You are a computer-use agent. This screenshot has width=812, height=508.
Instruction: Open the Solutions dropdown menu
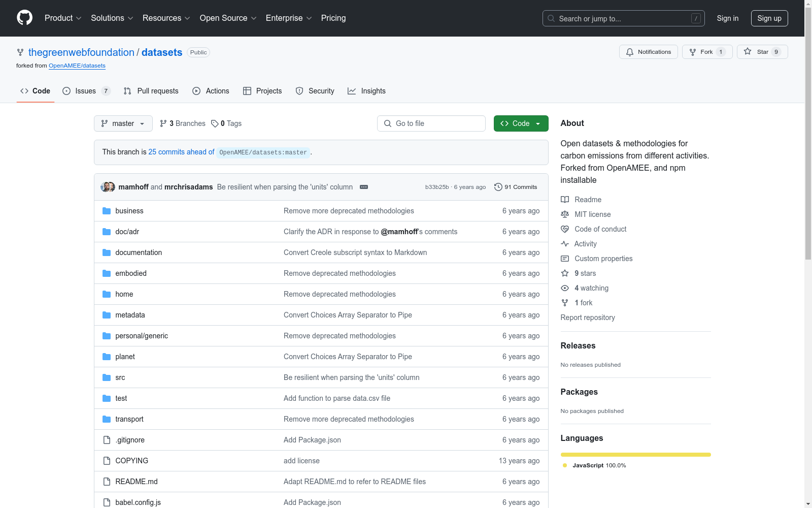click(x=112, y=18)
